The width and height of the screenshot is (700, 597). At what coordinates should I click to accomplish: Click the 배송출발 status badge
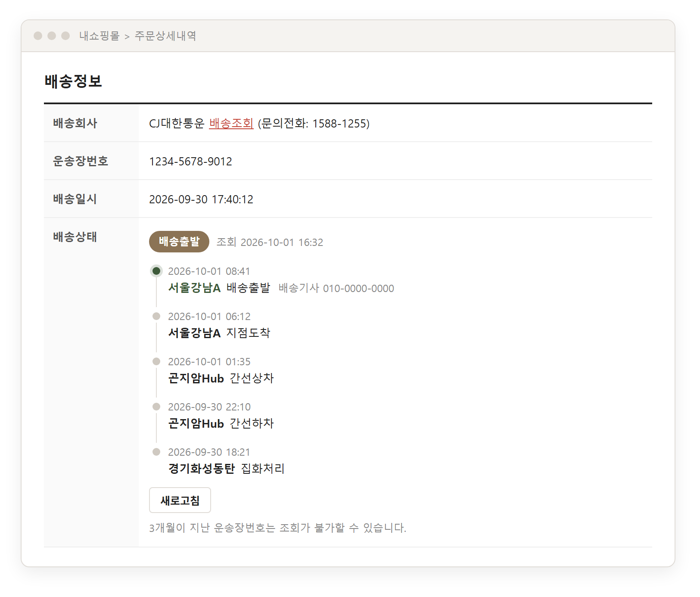[x=179, y=242]
